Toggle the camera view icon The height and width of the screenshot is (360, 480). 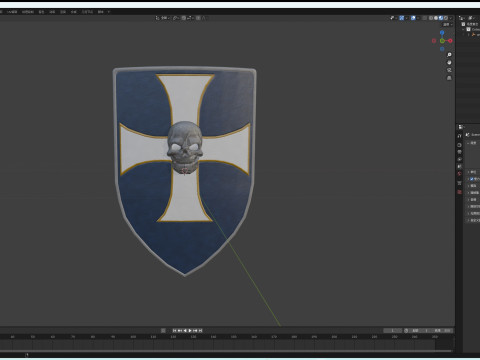[x=449, y=70]
